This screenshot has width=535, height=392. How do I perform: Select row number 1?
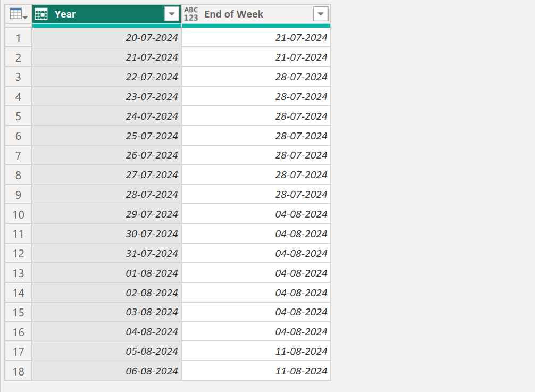pos(18,37)
